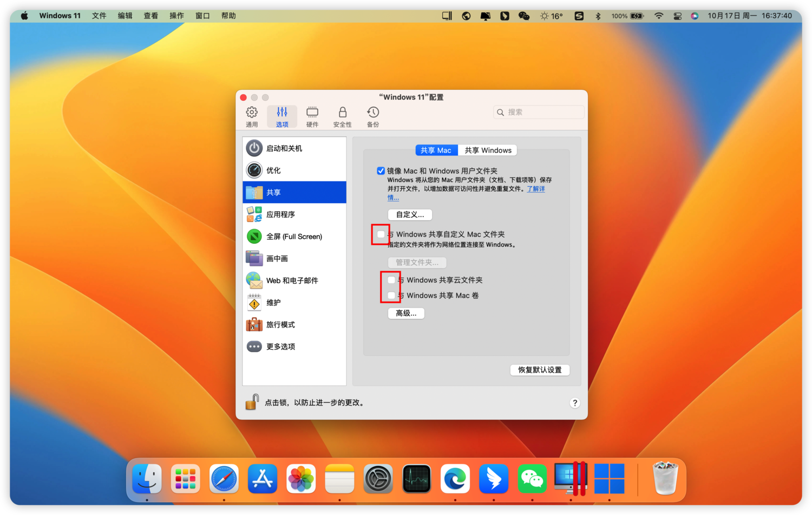Open the Apple menu
Screen dimensions: 812x515
[24, 16]
